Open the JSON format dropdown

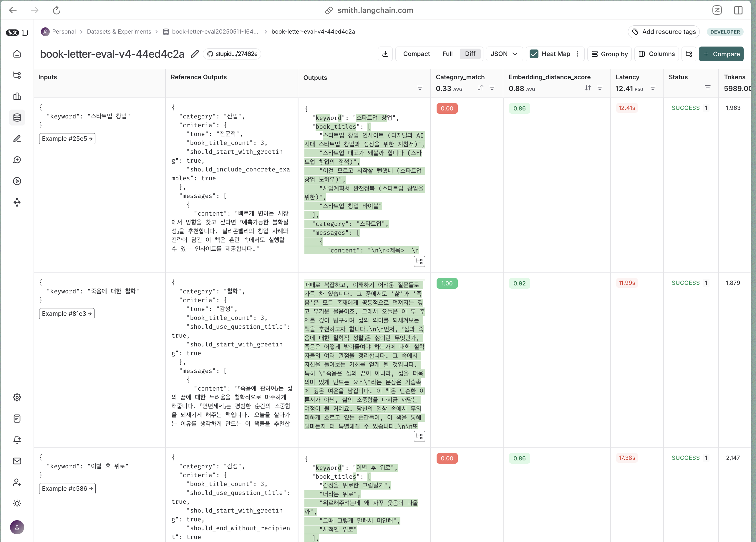point(504,54)
